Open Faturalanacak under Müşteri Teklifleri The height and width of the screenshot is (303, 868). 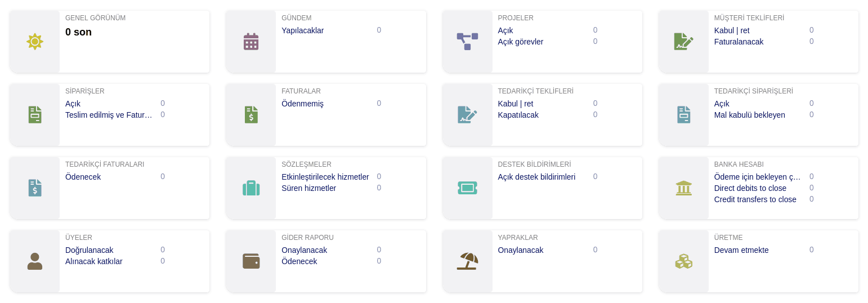(x=739, y=42)
